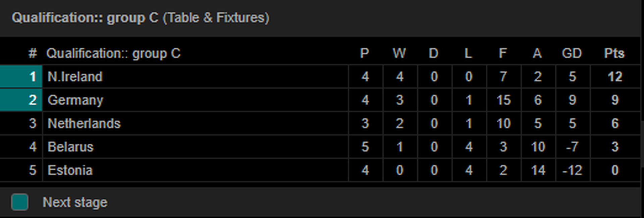Click the D (draws) column header
Screen dimensions: 644x218
(434, 53)
